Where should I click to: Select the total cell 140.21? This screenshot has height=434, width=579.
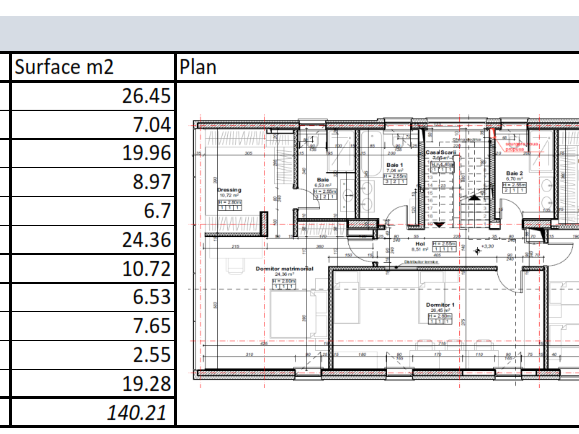[93, 412]
